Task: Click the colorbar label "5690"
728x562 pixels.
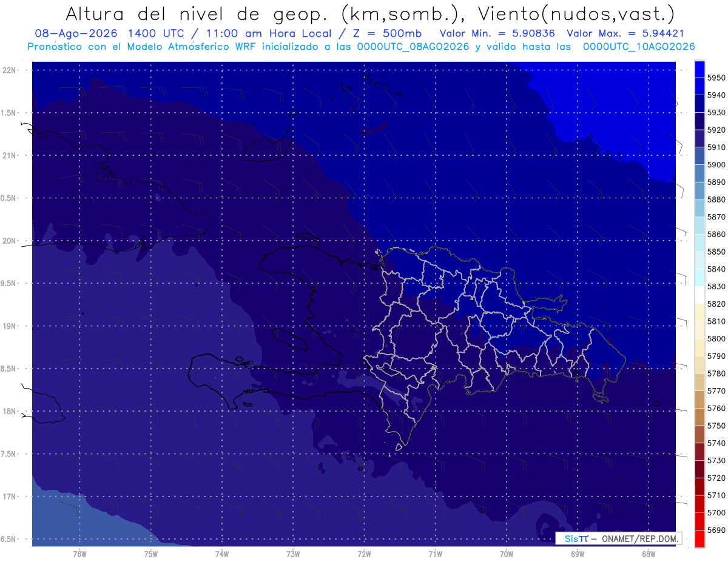Action: pos(718,530)
